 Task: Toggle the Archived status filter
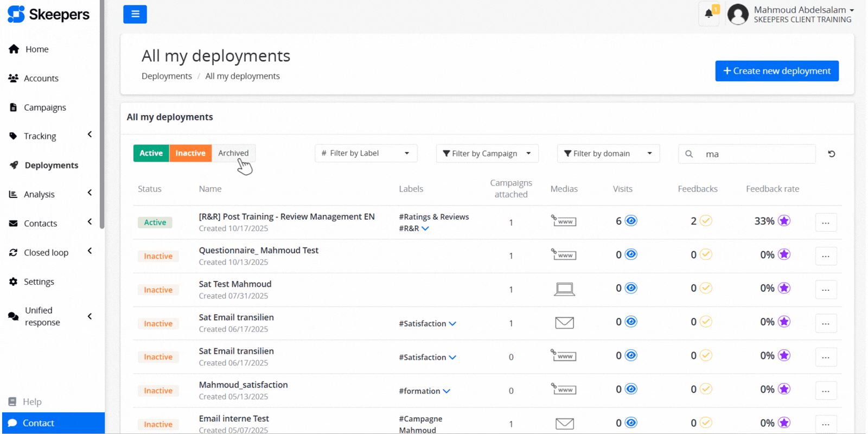click(x=233, y=154)
